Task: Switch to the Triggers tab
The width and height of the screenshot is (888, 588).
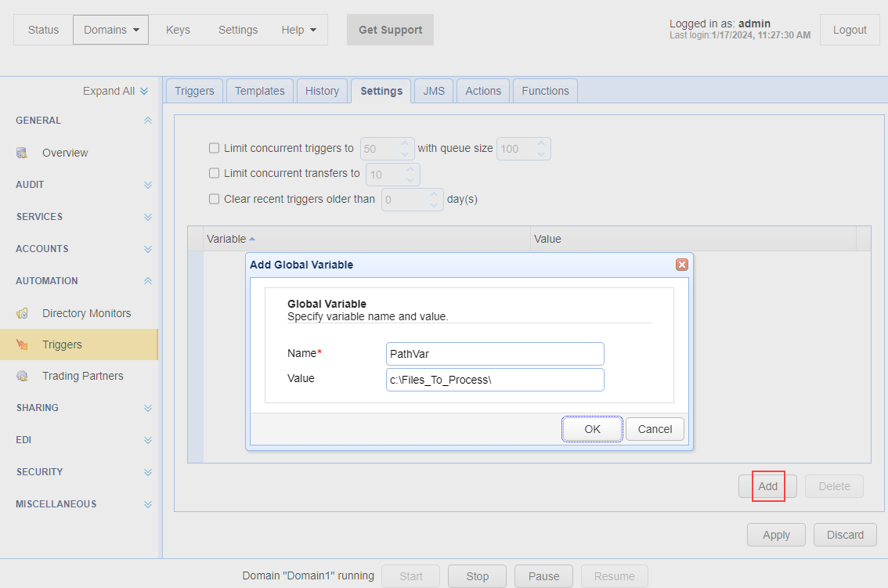Action: [194, 91]
